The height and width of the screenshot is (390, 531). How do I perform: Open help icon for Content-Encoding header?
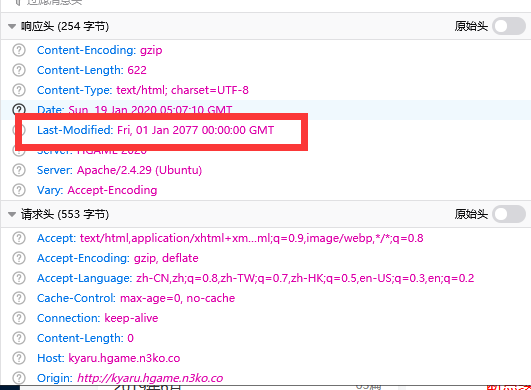click(19, 50)
